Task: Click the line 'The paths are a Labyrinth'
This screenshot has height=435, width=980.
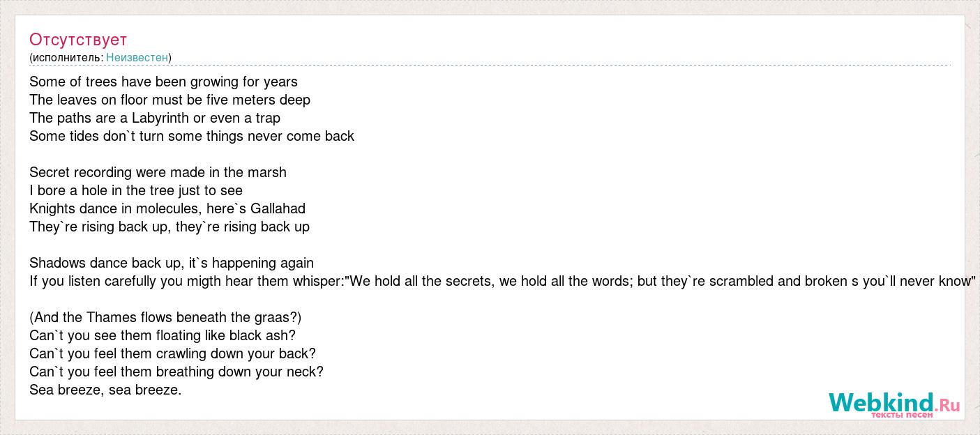Action: [155, 118]
